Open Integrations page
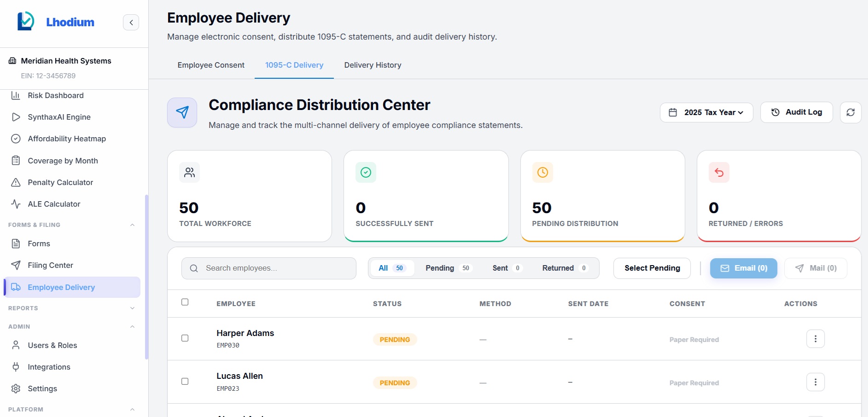868x417 pixels. pyautogui.click(x=71, y=367)
